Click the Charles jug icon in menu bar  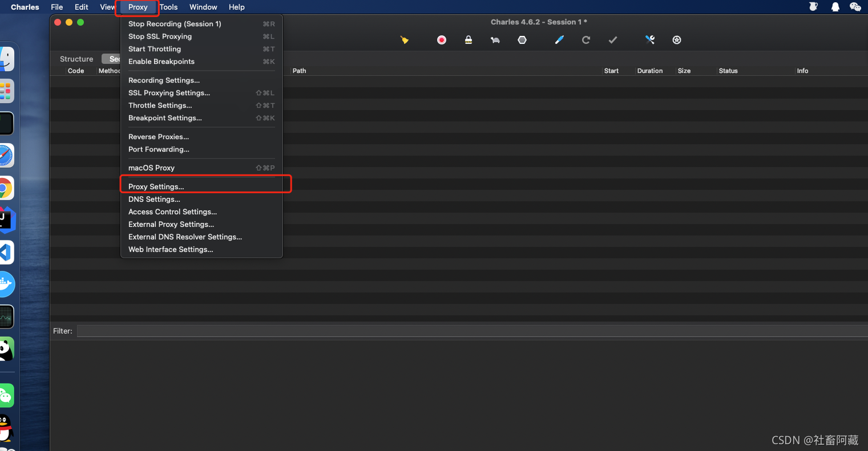coord(814,7)
